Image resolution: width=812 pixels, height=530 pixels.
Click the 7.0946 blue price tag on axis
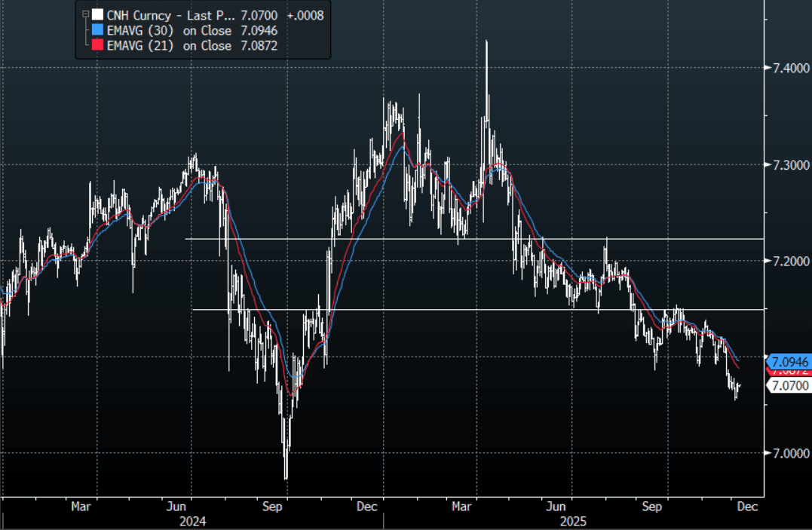[x=788, y=361]
